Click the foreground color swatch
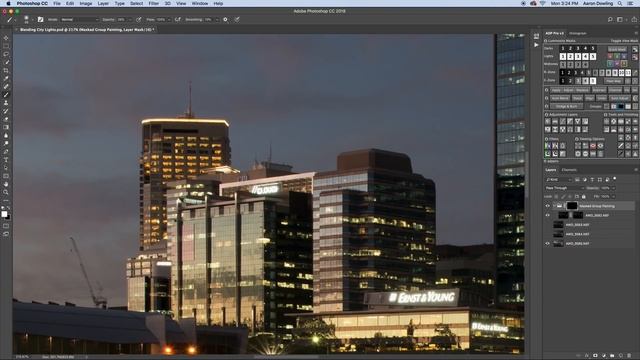Viewport: 640px width, 360px height. [x=4, y=214]
